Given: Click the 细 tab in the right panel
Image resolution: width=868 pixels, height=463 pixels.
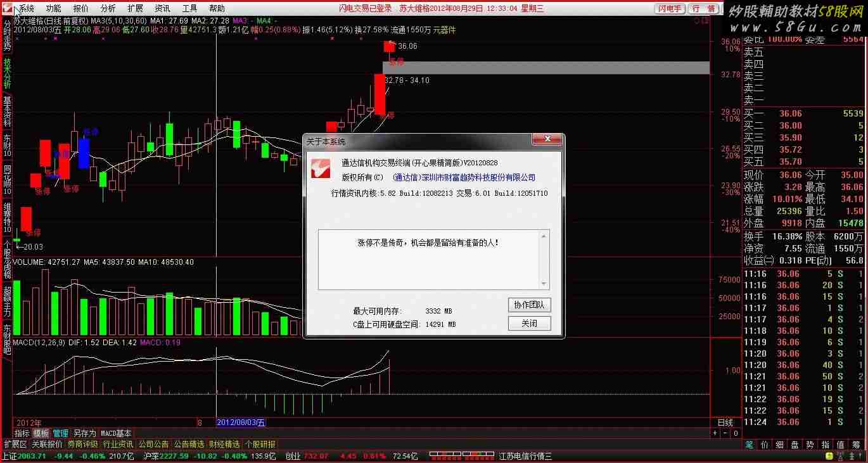Looking at the screenshot, I should [780, 445].
